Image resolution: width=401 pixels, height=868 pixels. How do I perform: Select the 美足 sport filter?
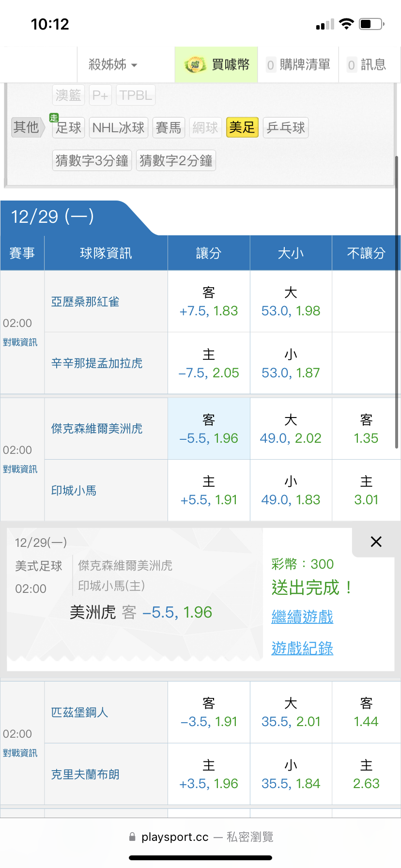pos(242,127)
